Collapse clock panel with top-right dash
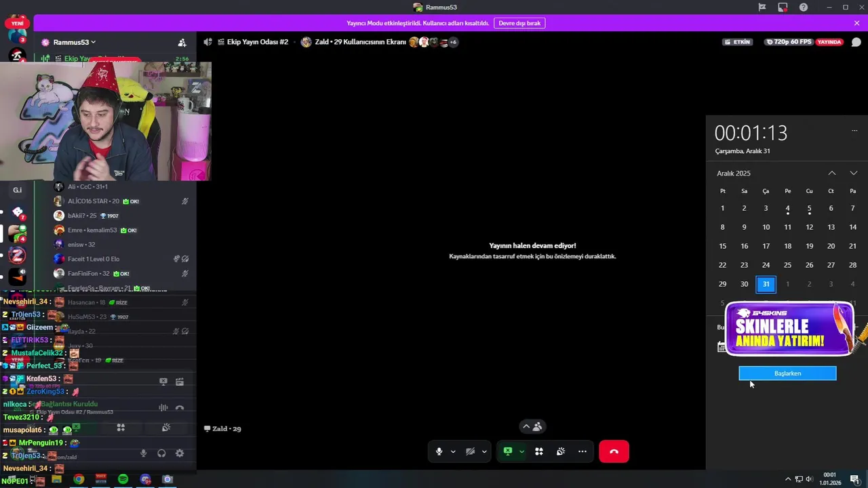This screenshot has width=868, height=488. pos(854,130)
